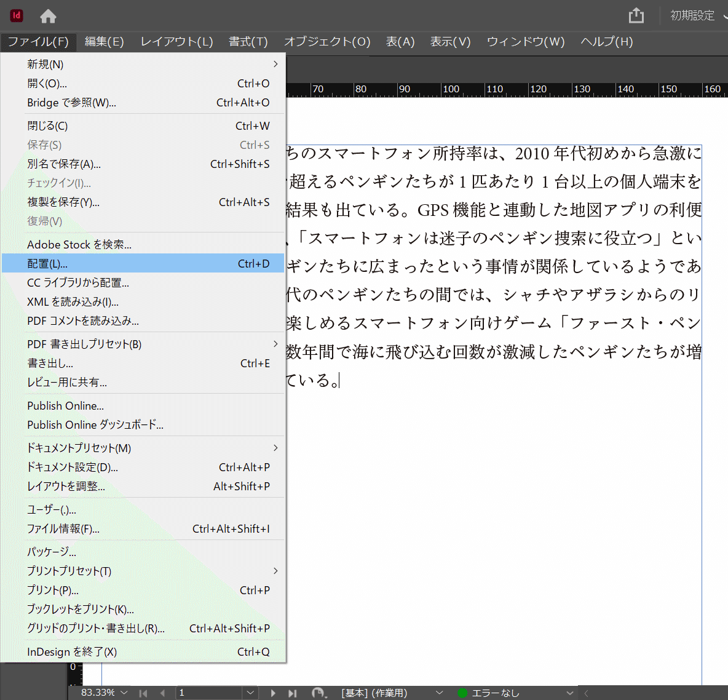Click the Share export icon
The height and width of the screenshot is (700, 728).
pyautogui.click(x=636, y=16)
